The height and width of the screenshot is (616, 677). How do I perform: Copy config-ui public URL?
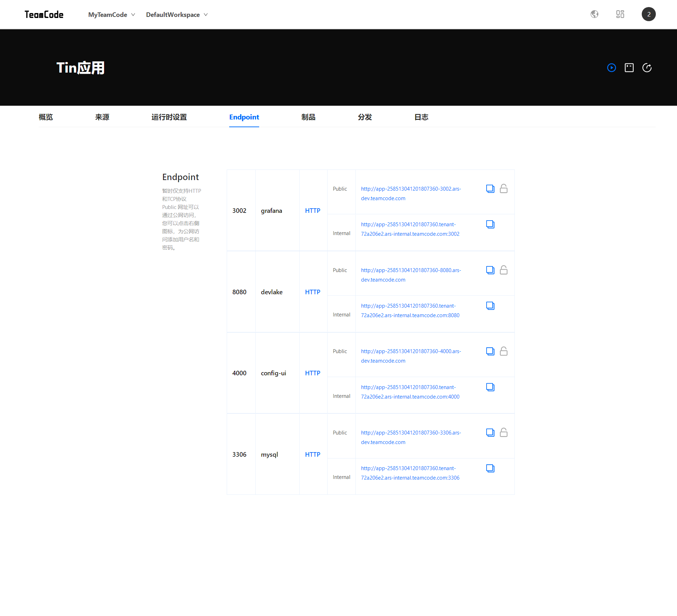tap(490, 351)
